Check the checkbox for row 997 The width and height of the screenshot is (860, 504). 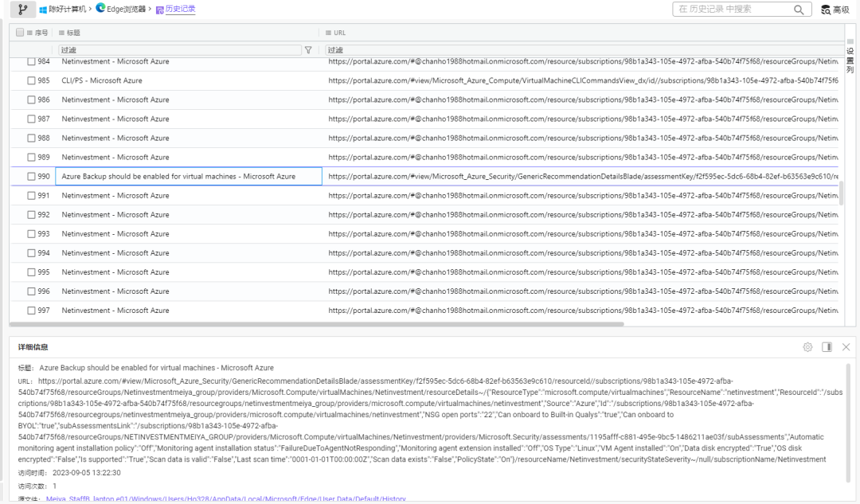(31, 311)
